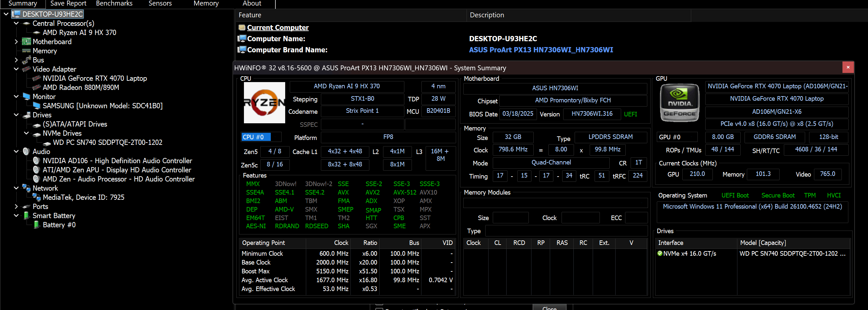Collapse the Monitor tree node
This screenshot has width=868, height=310.
[x=16, y=96]
